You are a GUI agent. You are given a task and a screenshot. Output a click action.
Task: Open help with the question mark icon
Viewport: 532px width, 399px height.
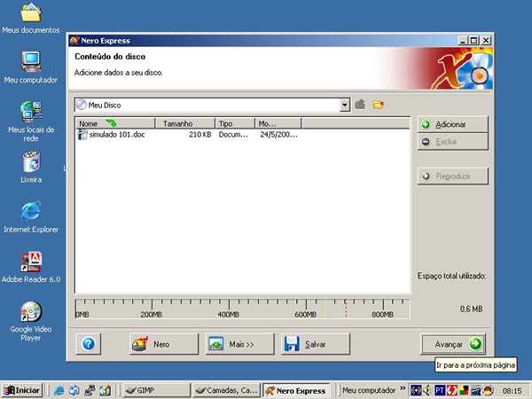click(88, 344)
